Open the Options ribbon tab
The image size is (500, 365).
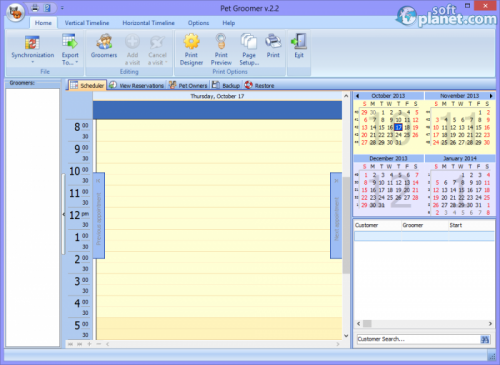198,23
